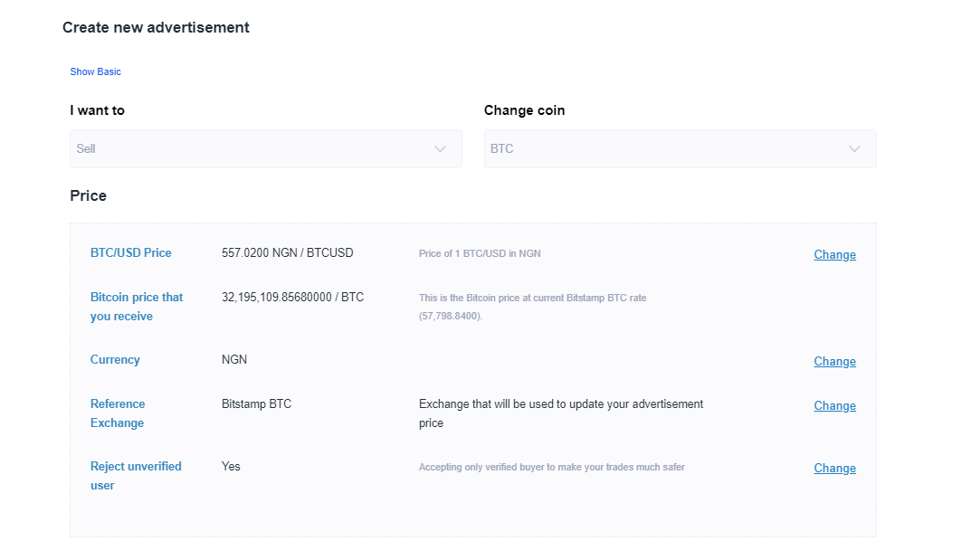Click the Reject unverified user label
The image size is (971, 560).
click(x=136, y=476)
